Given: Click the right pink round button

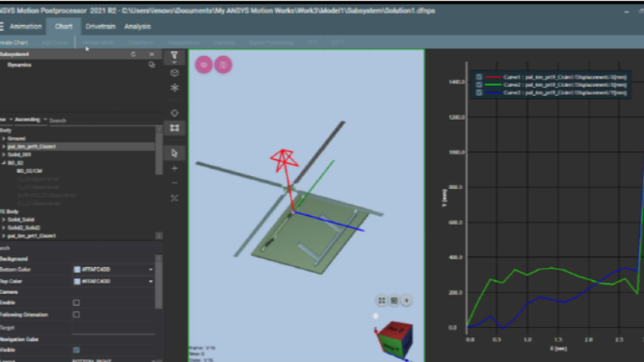Looking at the screenshot, I should pos(223,64).
